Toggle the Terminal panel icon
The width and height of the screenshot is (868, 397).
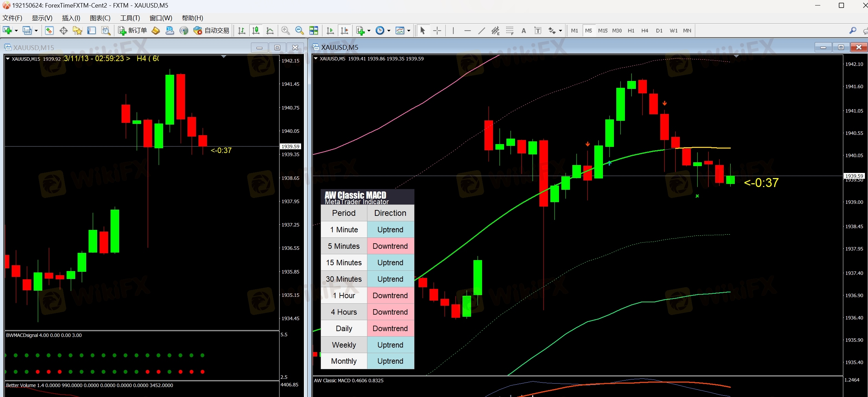coord(92,31)
